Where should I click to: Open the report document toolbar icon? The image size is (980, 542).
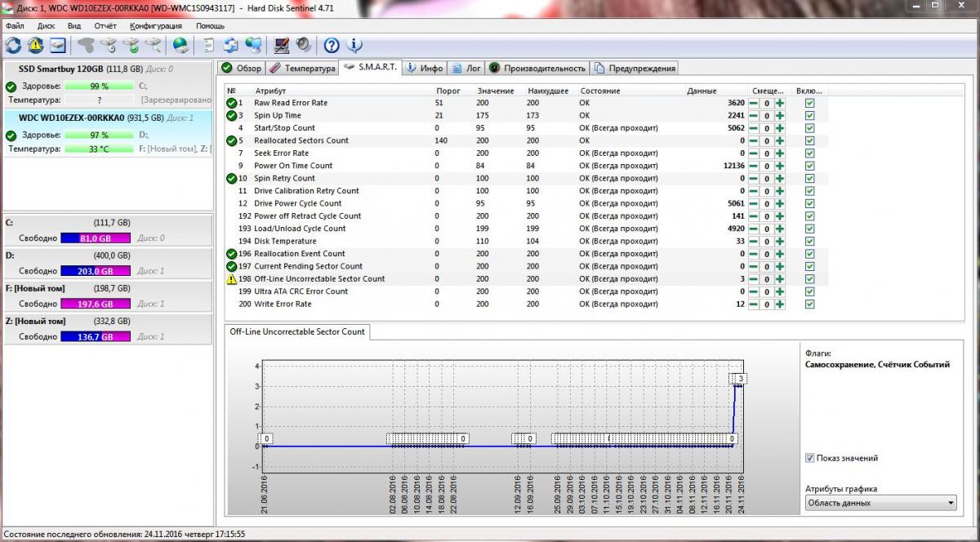pyautogui.click(x=209, y=45)
